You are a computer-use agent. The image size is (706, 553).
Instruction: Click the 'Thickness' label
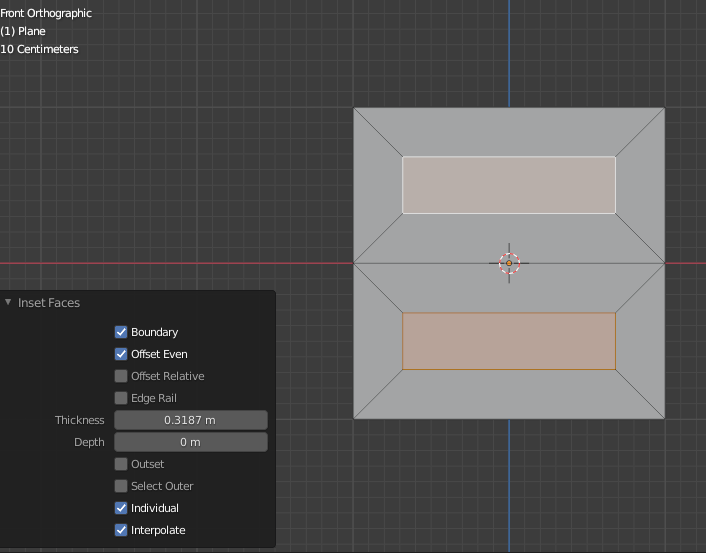tap(80, 420)
